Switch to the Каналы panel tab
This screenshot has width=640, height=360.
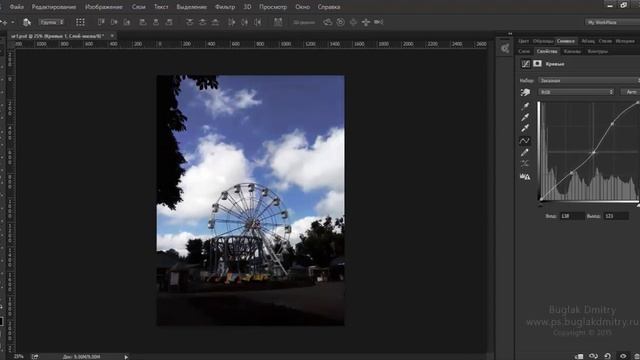pos(572,52)
